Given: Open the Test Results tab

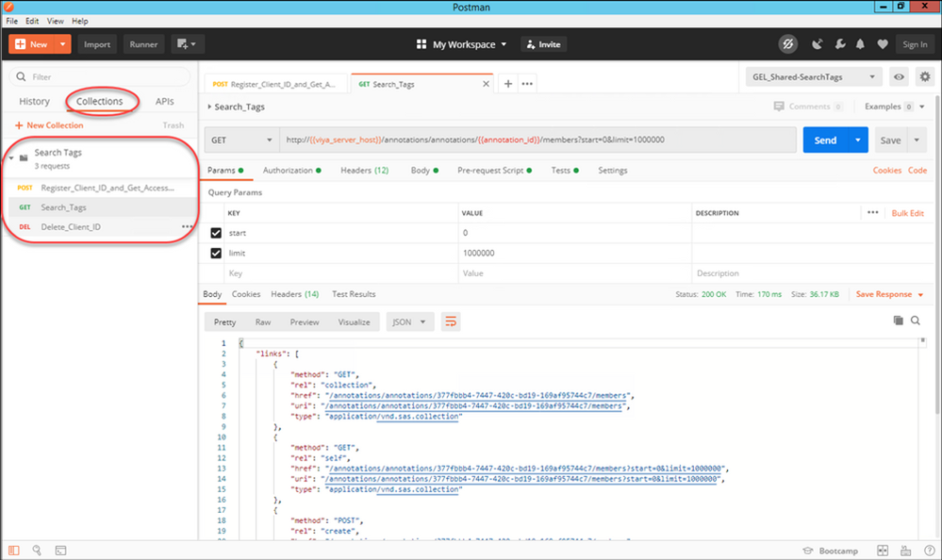Looking at the screenshot, I should tap(354, 294).
